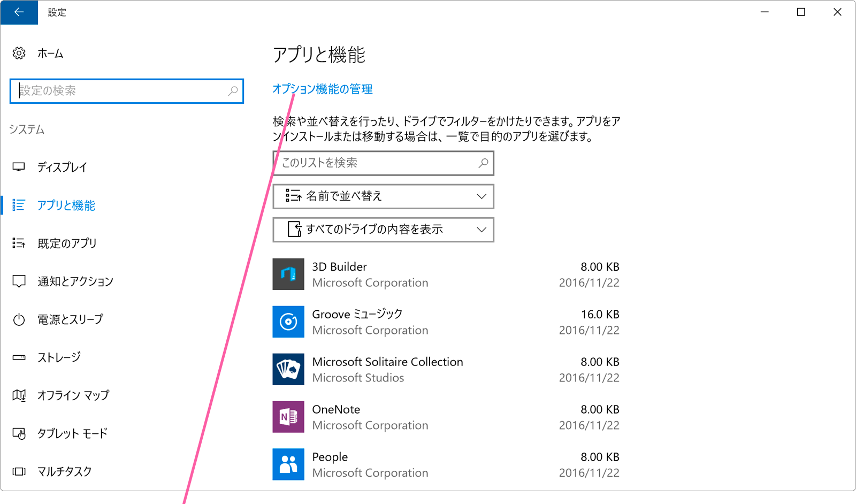This screenshot has height=504, width=856.
Task: Select Groove ミュージック app name
Action: point(357,314)
